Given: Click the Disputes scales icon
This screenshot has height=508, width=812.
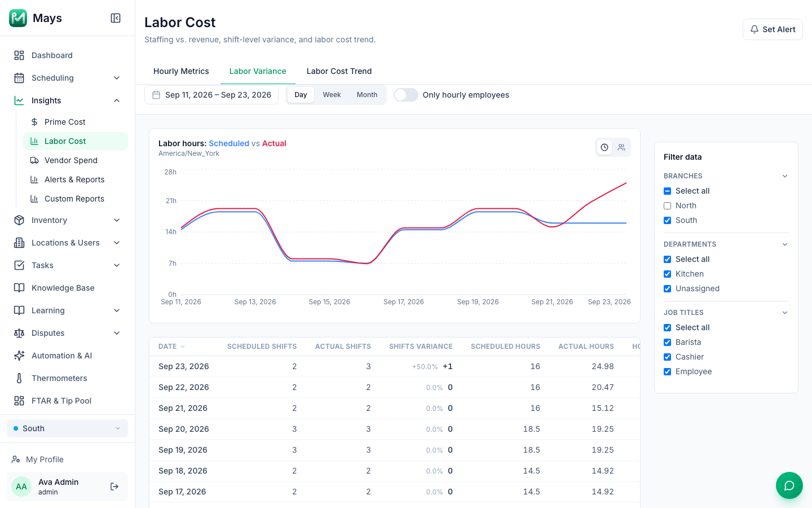Looking at the screenshot, I should click(19, 333).
